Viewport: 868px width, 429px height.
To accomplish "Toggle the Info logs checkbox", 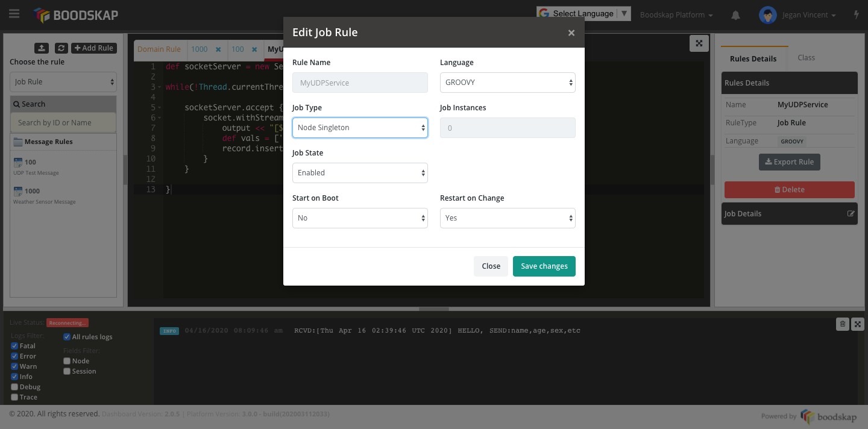I will coord(14,377).
